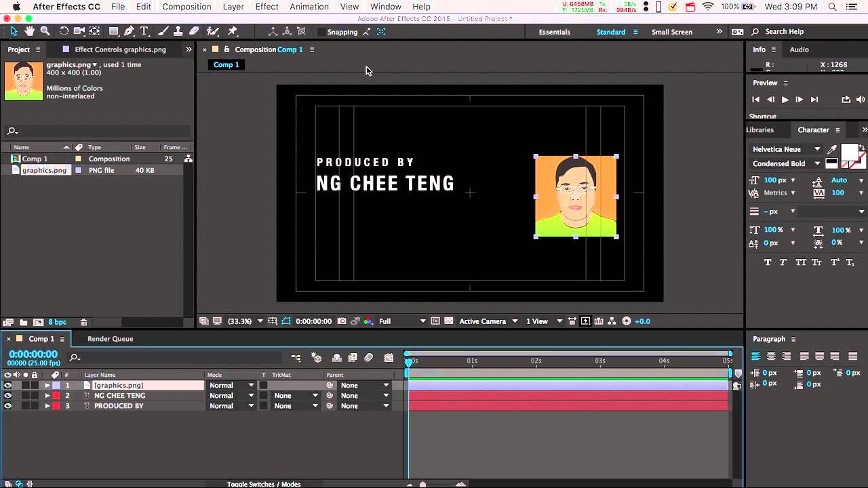Viewport: 868px width, 488px height.
Task: Switch to the Render Queue tab
Action: (110, 339)
